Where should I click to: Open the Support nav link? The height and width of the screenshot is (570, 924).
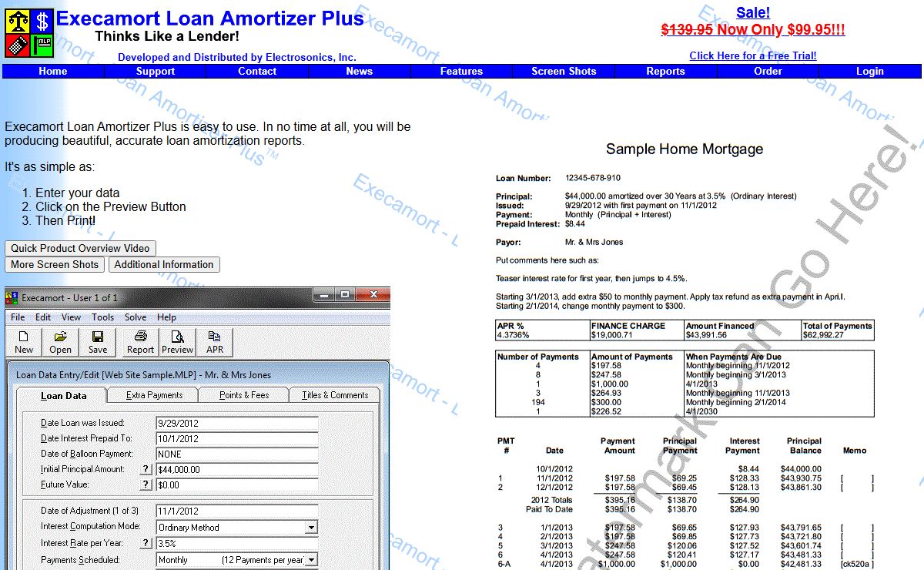coord(156,71)
